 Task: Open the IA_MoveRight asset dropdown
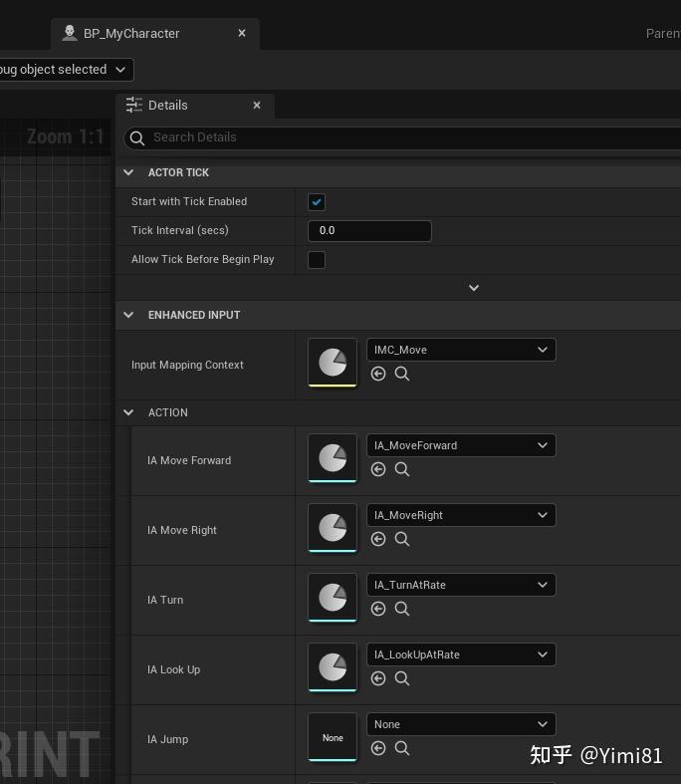coord(461,515)
